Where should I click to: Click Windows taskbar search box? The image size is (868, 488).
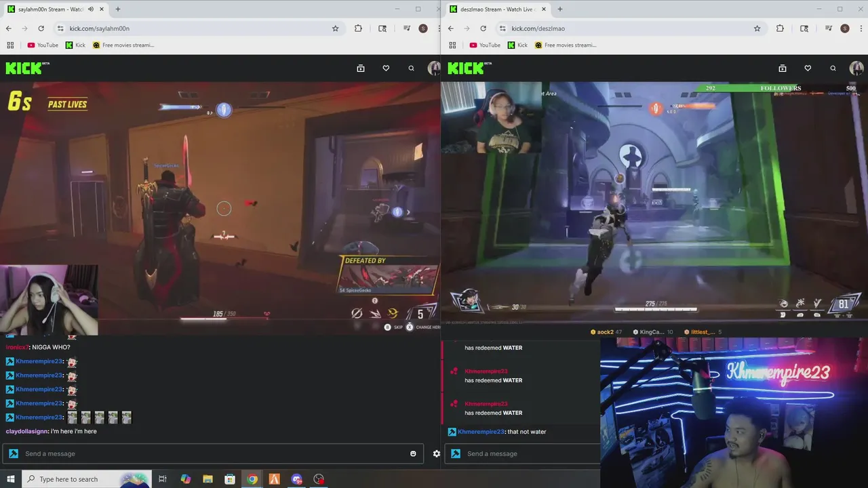(86, 479)
